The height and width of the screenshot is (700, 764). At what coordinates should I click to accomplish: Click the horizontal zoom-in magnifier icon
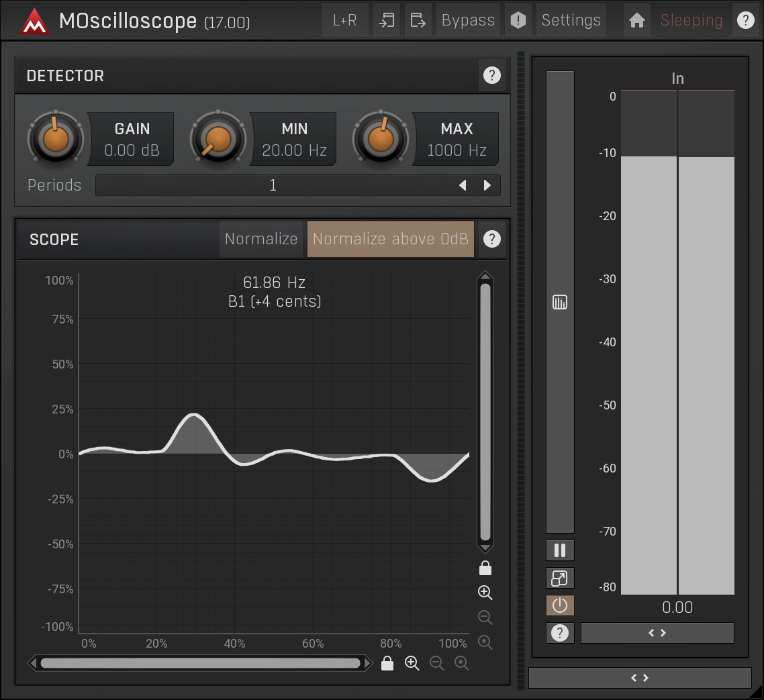(x=412, y=664)
